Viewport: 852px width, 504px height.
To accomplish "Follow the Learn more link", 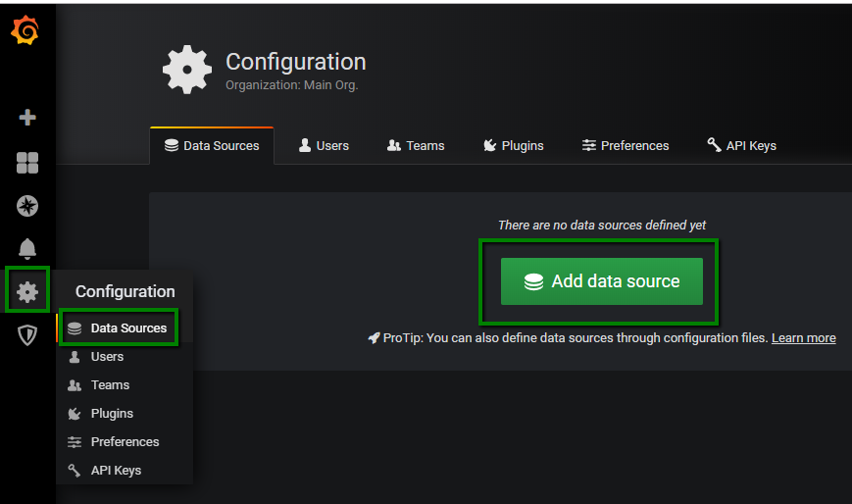I will 803,337.
